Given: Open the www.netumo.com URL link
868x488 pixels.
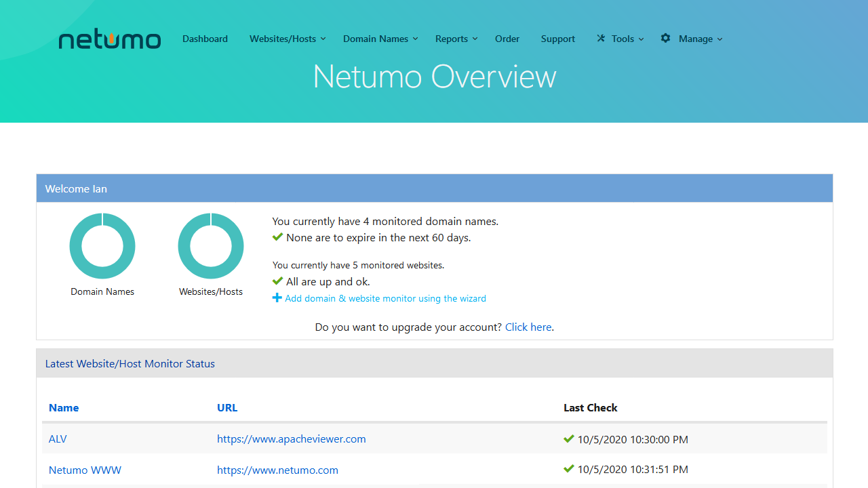Looking at the screenshot, I should point(277,470).
